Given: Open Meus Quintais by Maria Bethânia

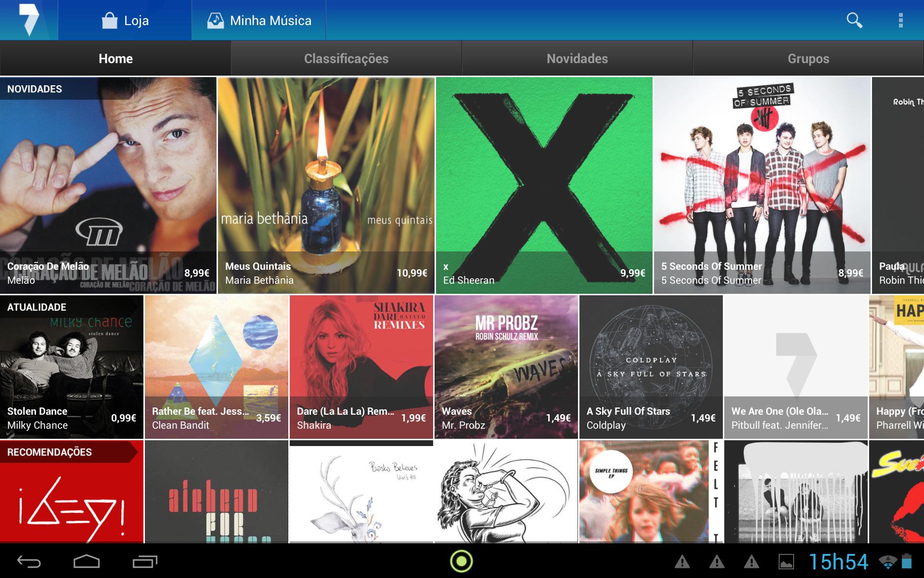Looking at the screenshot, I should pyautogui.click(x=326, y=185).
